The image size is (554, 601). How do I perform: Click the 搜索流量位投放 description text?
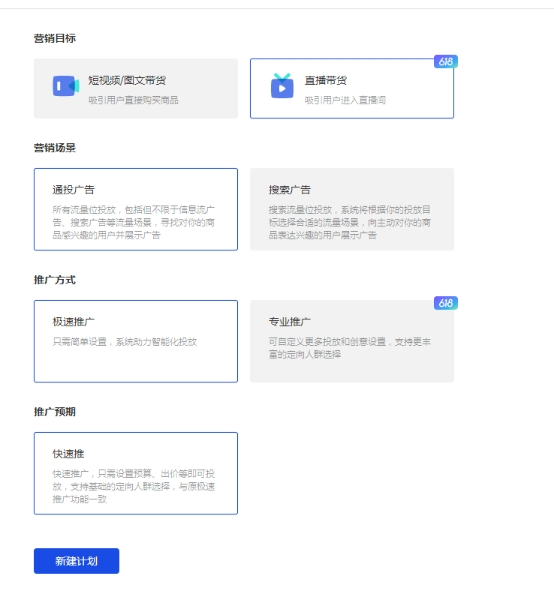(350, 222)
